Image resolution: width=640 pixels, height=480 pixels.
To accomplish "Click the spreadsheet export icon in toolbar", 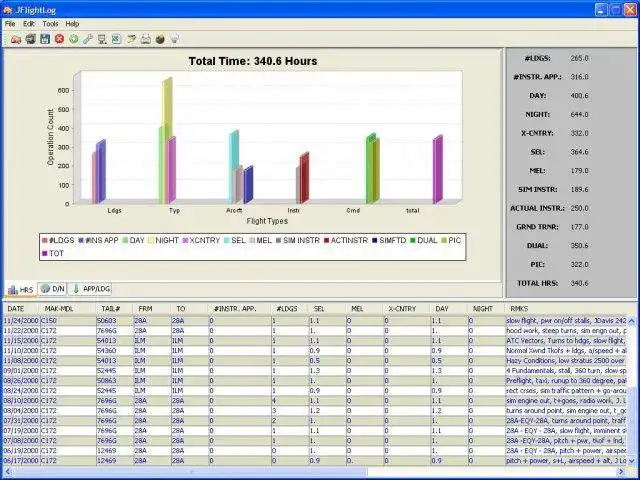I will coord(116,39).
